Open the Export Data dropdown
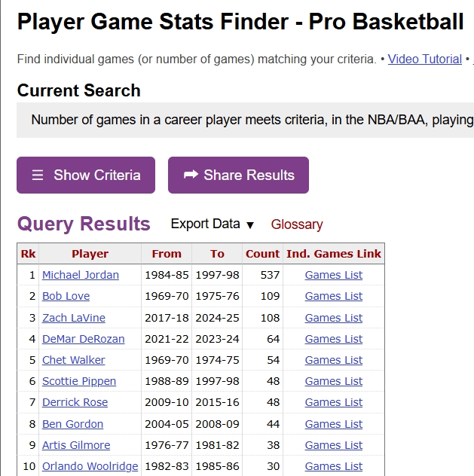The width and height of the screenshot is (474, 476). (213, 224)
